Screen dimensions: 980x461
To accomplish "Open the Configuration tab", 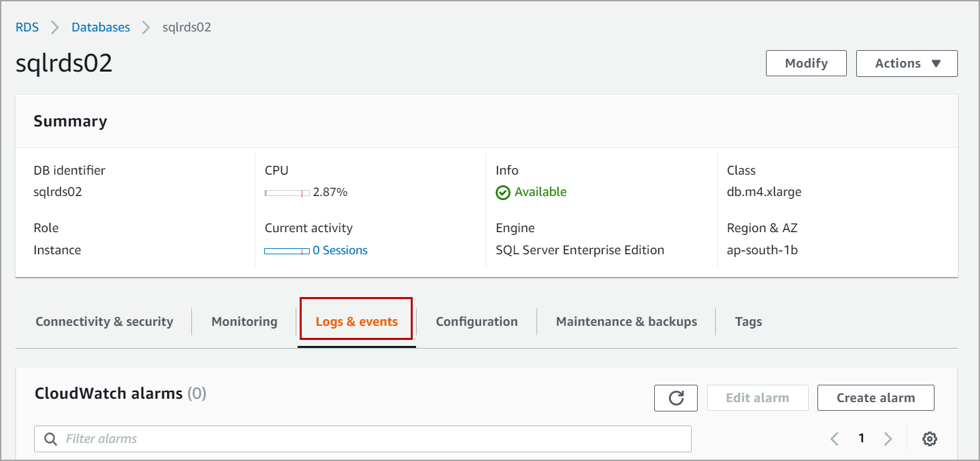I will pos(476,322).
